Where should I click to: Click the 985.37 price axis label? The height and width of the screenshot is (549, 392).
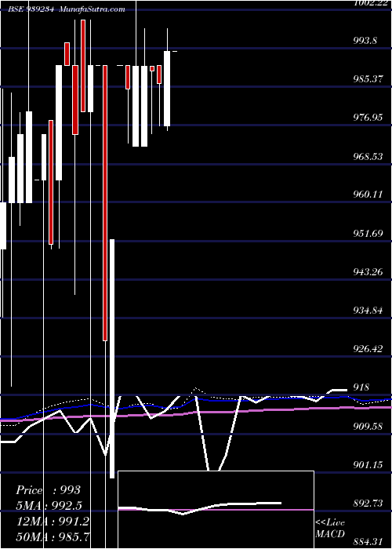[368, 79]
